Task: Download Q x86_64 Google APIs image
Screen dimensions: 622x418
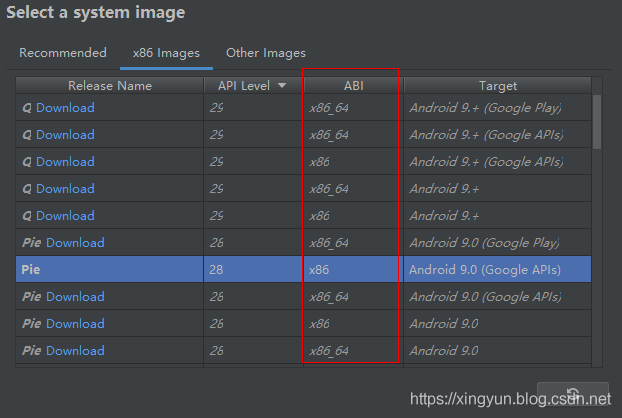Action: tap(65, 135)
